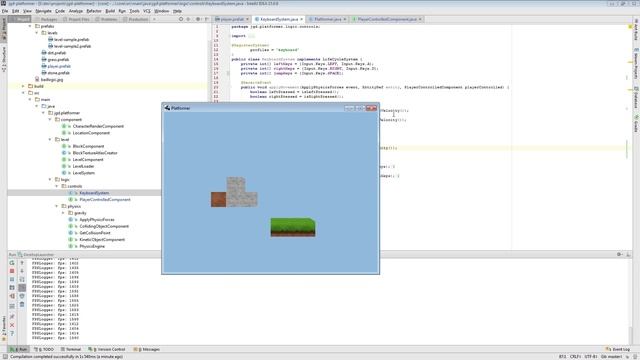Stop the running process with red stop icon
Image resolution: width=640 pixels, height=360 pixels.
[12, 271]
